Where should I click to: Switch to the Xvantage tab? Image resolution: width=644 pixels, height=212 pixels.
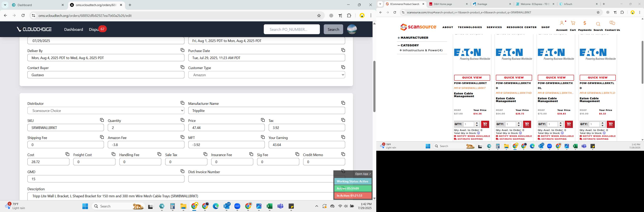pyautogui.click(x=492, y=4)
